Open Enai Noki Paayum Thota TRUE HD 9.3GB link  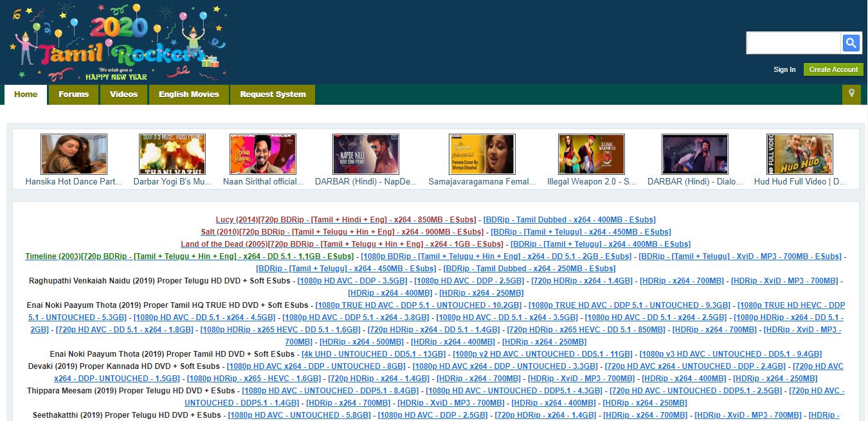coord(629,305)
